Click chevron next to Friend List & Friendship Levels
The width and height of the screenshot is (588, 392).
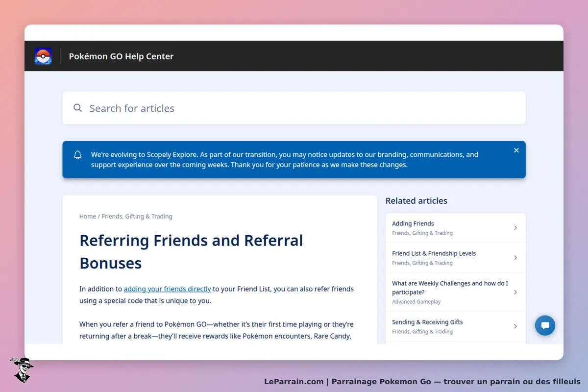515,258
